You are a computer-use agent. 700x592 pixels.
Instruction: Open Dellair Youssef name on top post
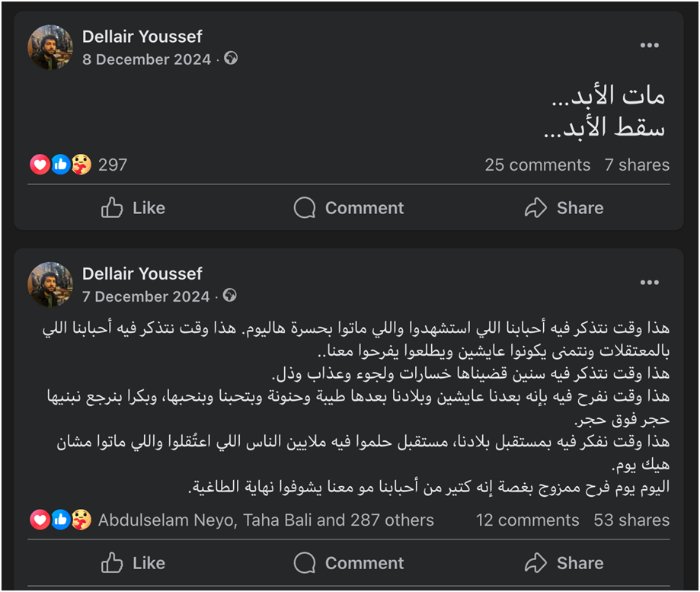tap(142, 37)
